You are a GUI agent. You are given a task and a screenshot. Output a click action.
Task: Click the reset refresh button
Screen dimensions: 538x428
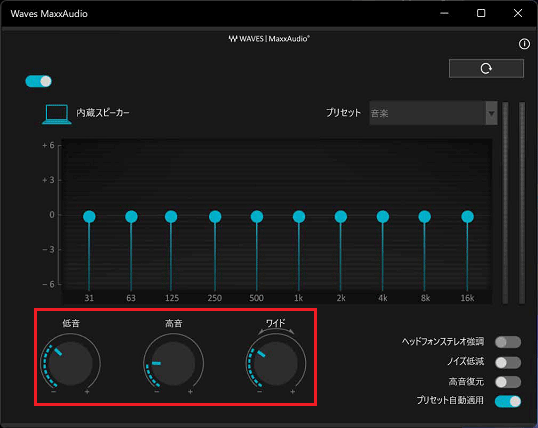[x=486, y=69]
